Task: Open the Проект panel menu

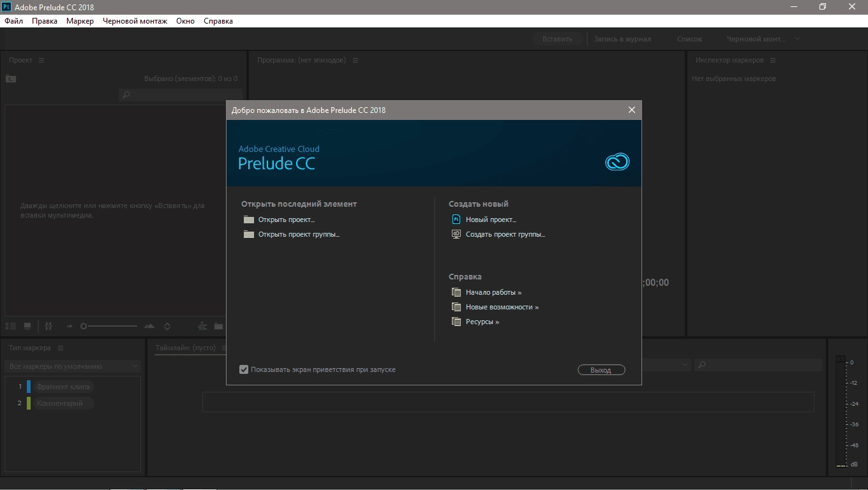Action: click(41, 60)
